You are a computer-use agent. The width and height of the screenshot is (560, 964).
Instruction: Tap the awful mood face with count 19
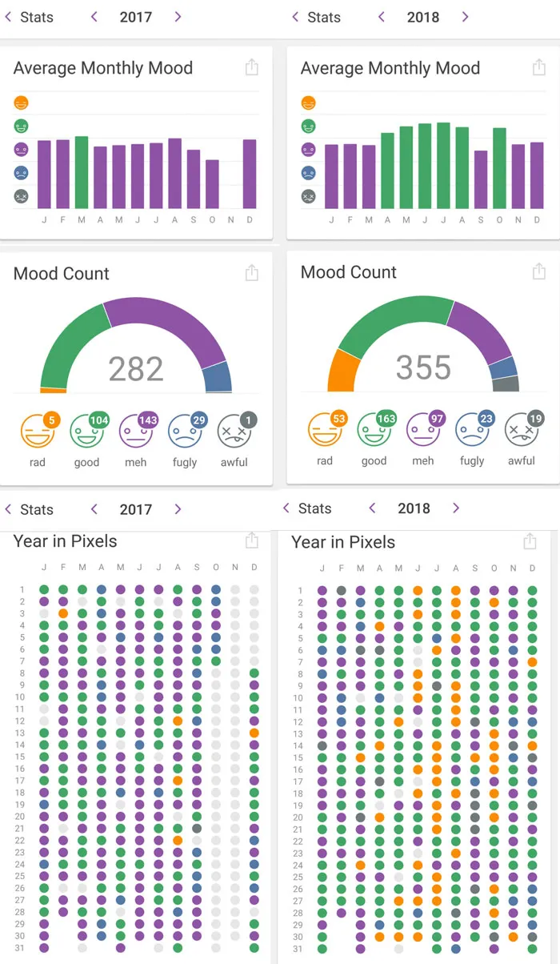522,431
